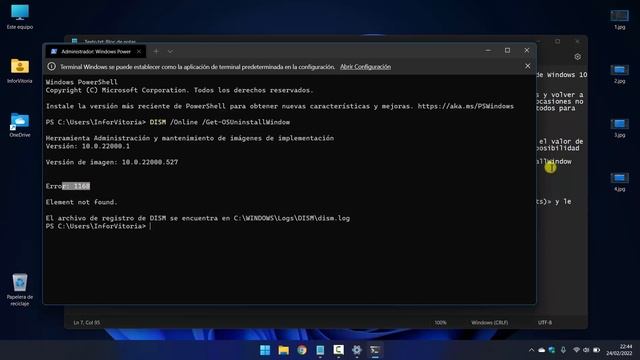Screen dimensions: 640x360
Task: Open Settings gear in the taskbar
Action: (x=357, y=350)
